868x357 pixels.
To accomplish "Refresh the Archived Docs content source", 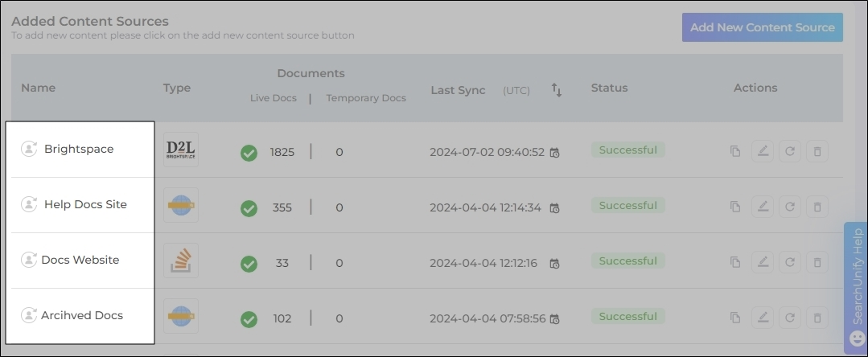I will tap(790, 318).
